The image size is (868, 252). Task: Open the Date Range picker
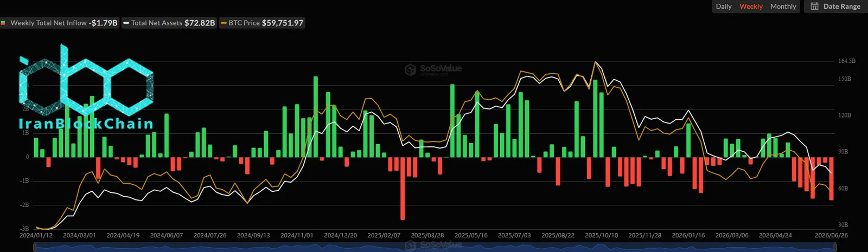click(835, 7)
